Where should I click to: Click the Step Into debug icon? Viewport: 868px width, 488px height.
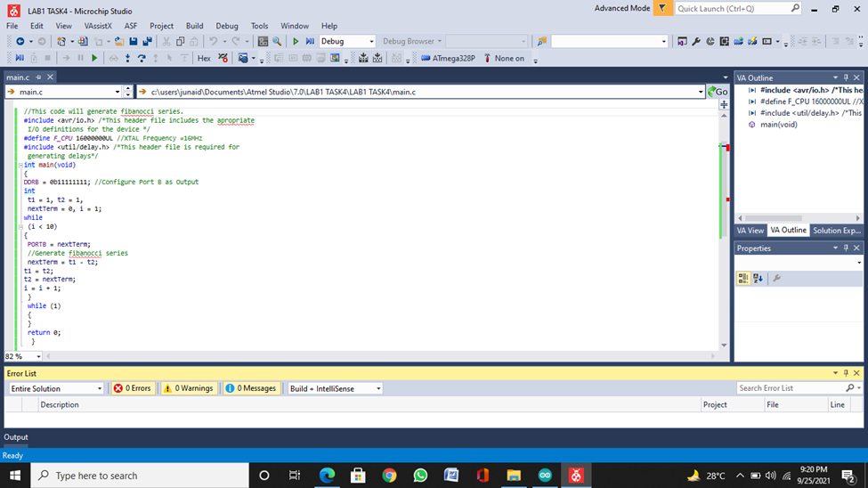(x=127, y=58)
